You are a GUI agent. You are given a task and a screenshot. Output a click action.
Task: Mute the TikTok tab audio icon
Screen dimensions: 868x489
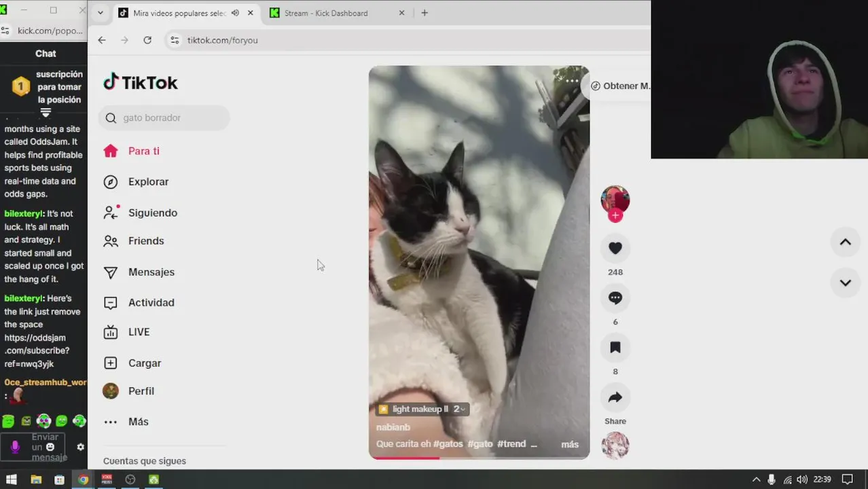click(235, 13)
